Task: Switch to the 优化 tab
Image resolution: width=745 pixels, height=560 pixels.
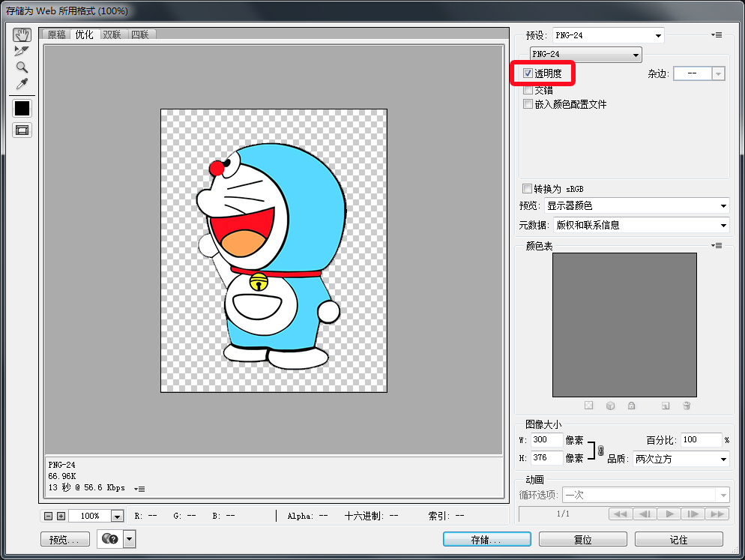Action: pos(85,34)
